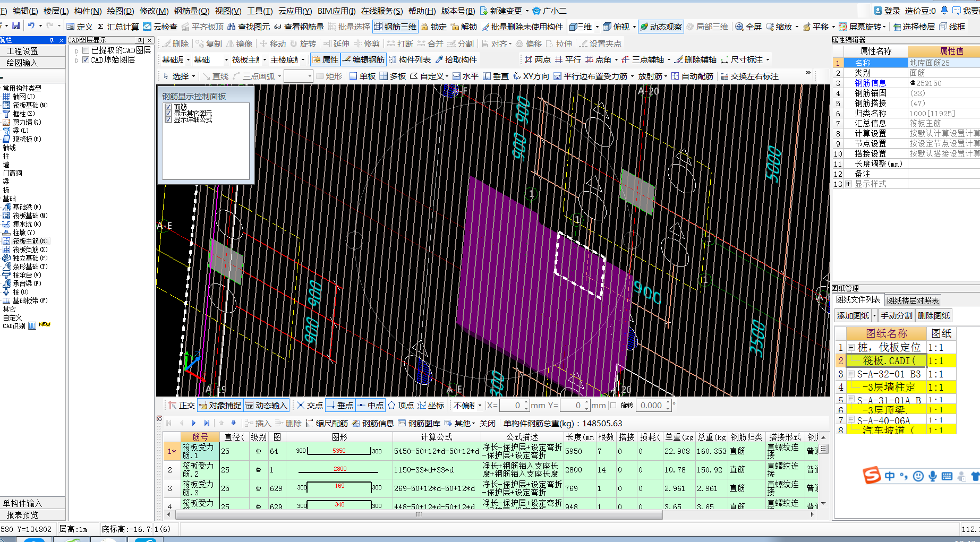Image resolution: width=980 pixels, height=542 pixels.
Task: Open 云检查 cloud check tool
Action: tap(160, 27)
